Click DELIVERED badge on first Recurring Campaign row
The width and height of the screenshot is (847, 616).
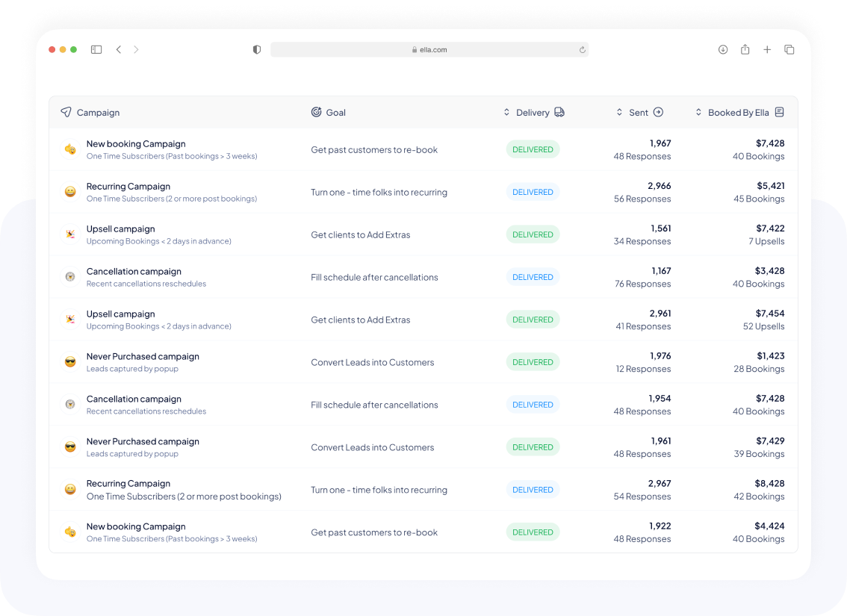533,192
